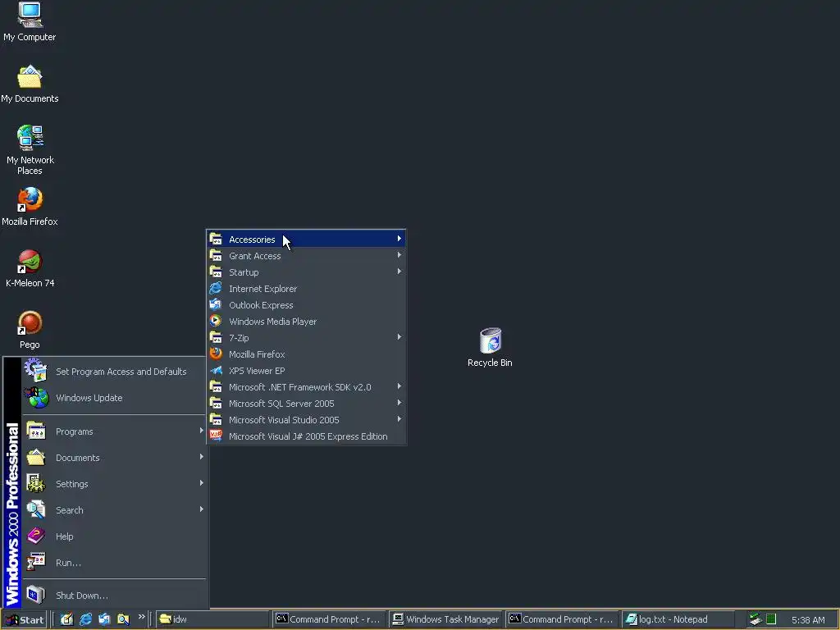The image size is (840, 630).
Task: Launch Outlook Express from the quick launch bar
Action: (104, 619)
